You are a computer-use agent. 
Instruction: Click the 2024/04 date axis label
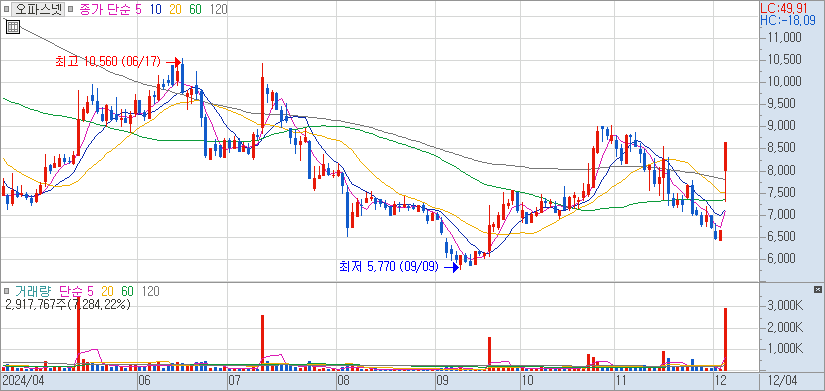pyautogui.click(x=22, y=380)
